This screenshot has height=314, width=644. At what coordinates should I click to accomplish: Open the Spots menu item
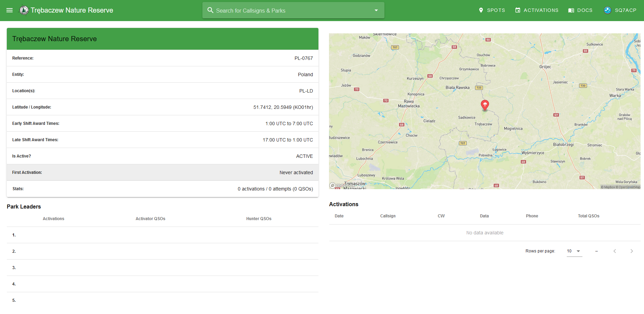(492, 10)
